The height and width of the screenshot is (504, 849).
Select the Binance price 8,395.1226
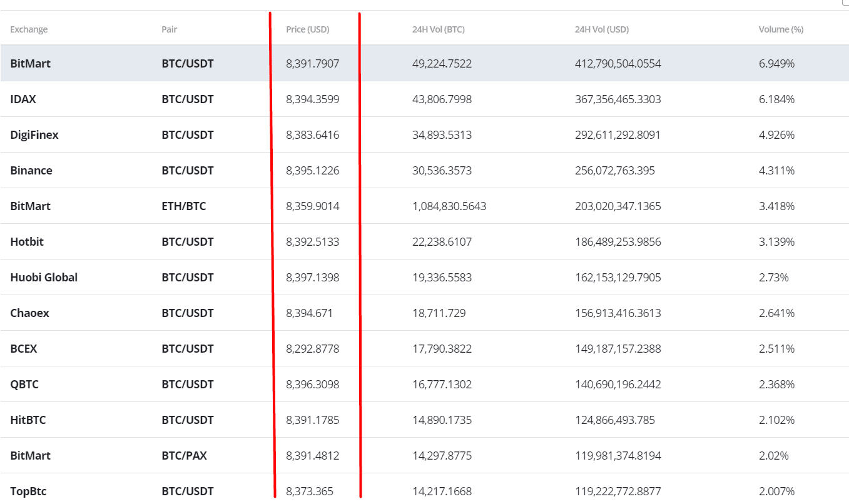(312, 171)
